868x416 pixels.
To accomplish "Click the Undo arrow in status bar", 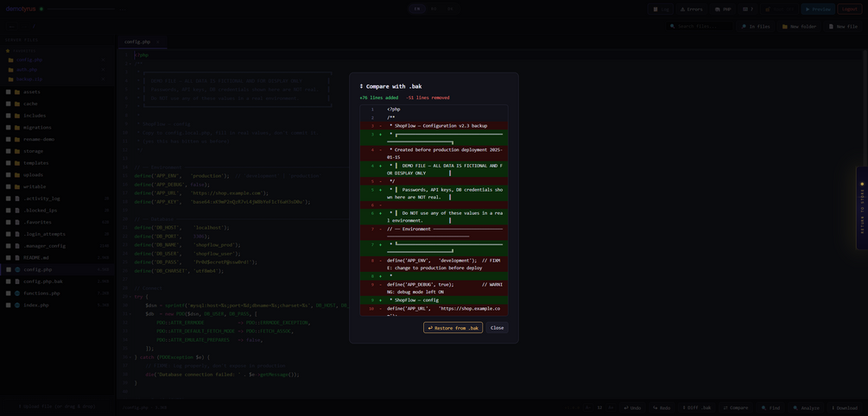I will point(632,407).
